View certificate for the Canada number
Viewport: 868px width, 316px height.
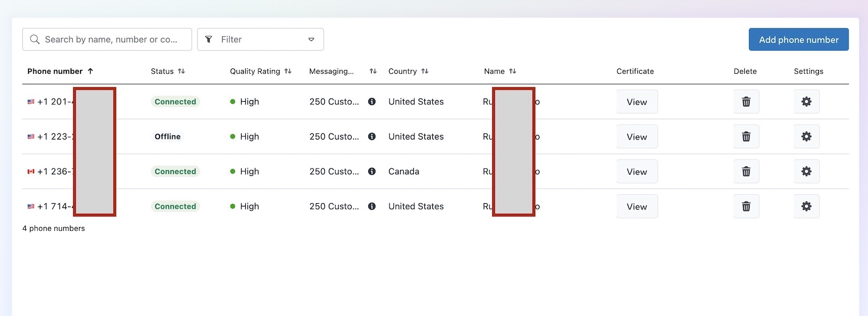(x=637, y=171)
